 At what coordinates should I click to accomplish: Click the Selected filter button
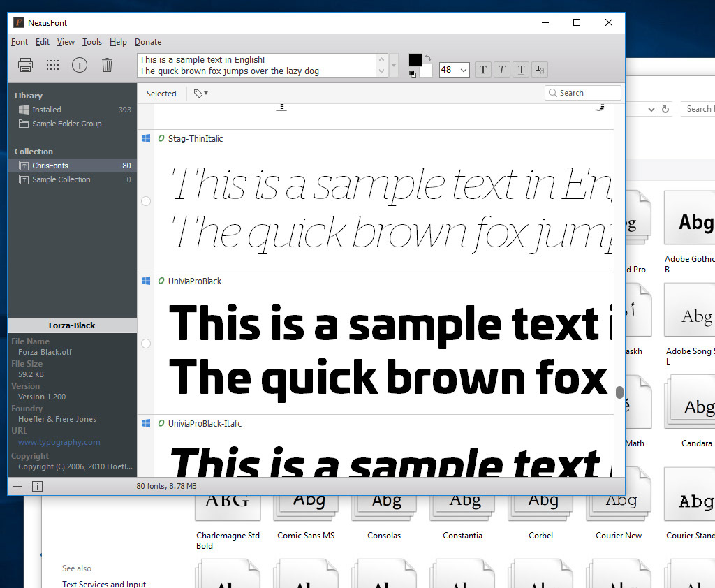pyautogui.click(x=161, y=94)
